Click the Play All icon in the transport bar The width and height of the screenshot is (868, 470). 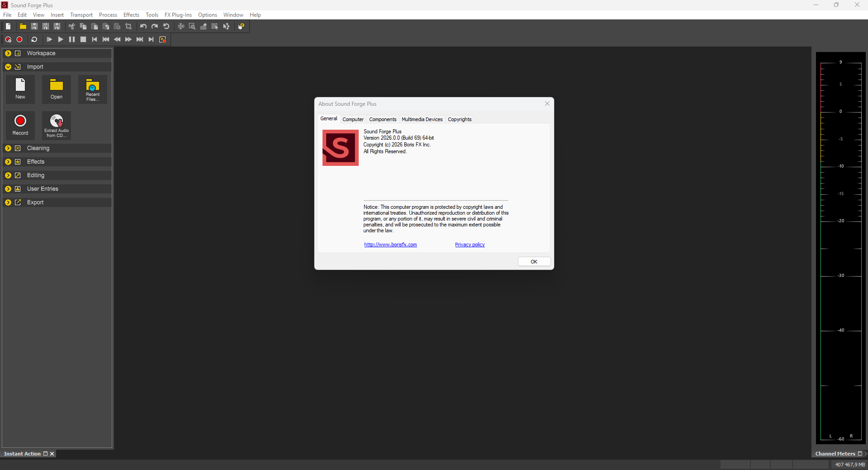click(49, 39)
